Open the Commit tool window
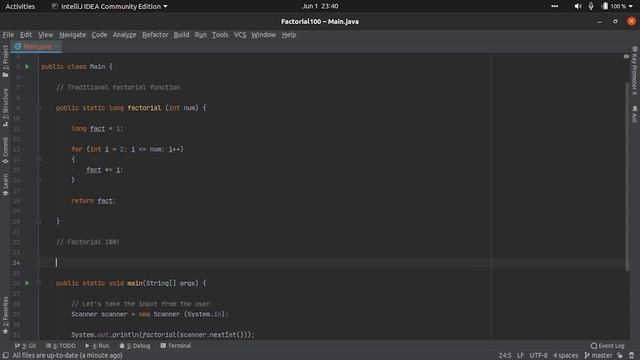This screenshot has width=640, height=360. (5, 150)
